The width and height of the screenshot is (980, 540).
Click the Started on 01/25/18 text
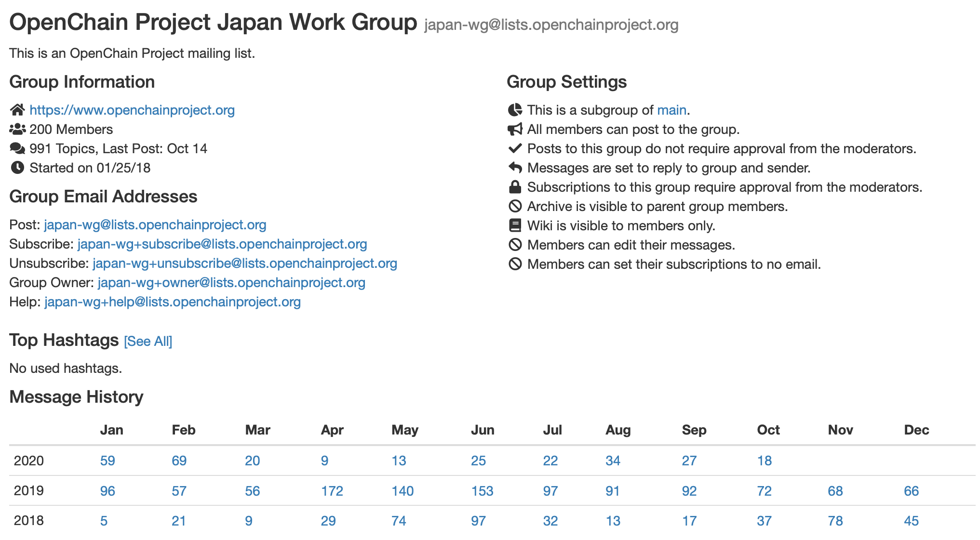coord(90,168)
